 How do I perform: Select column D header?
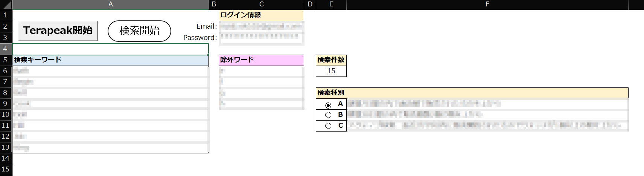click(310, 5)
